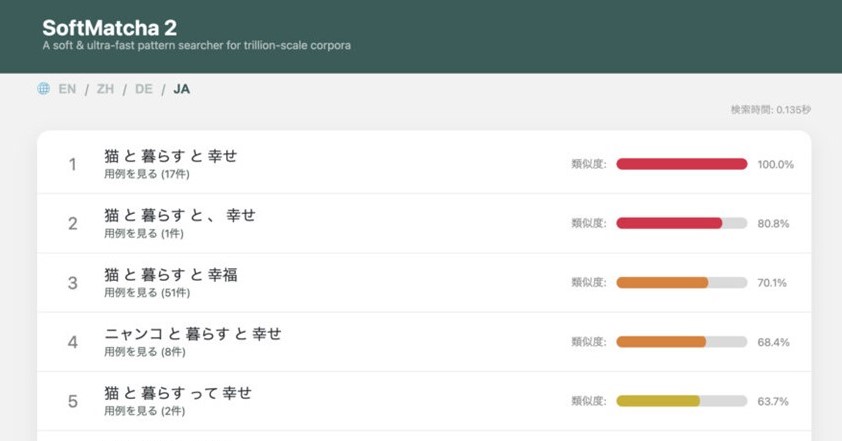Click rank number 4 in results
This screenshot has height=441, width=842.
pyautogui.click(x=72, y=342)
